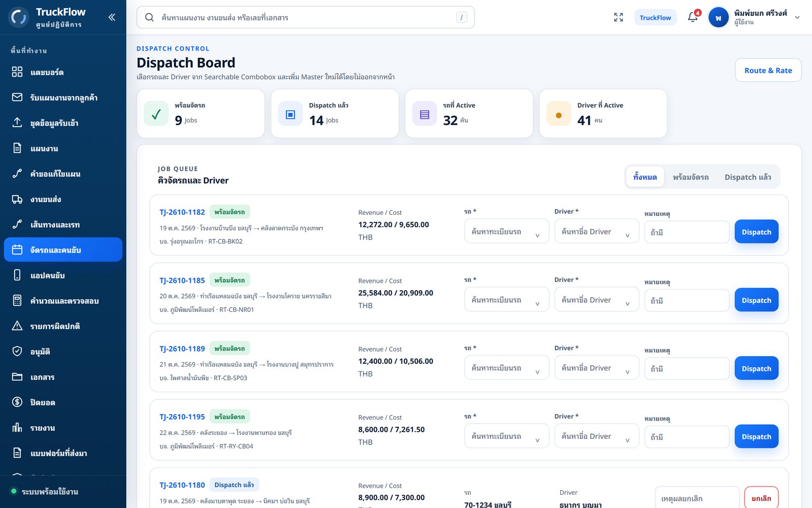Screen dimensions: 812x508
Task: Click the phone icon for แอปคนขับ
Action: coord(17,275)
